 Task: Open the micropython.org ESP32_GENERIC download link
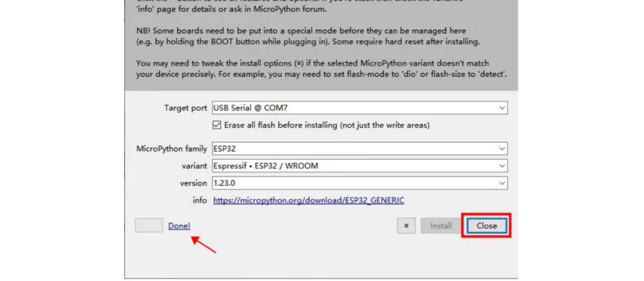click(x=309, y=200)
